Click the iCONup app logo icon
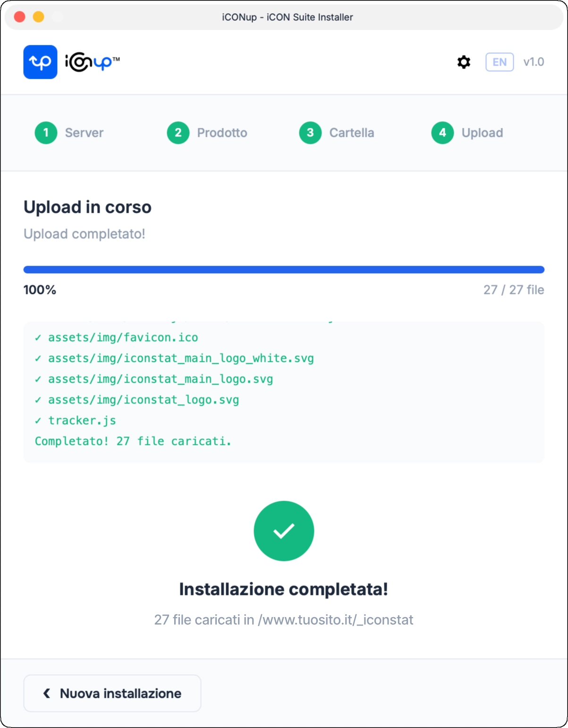This screenshot has width=568, height=728. tap(40, 62)
